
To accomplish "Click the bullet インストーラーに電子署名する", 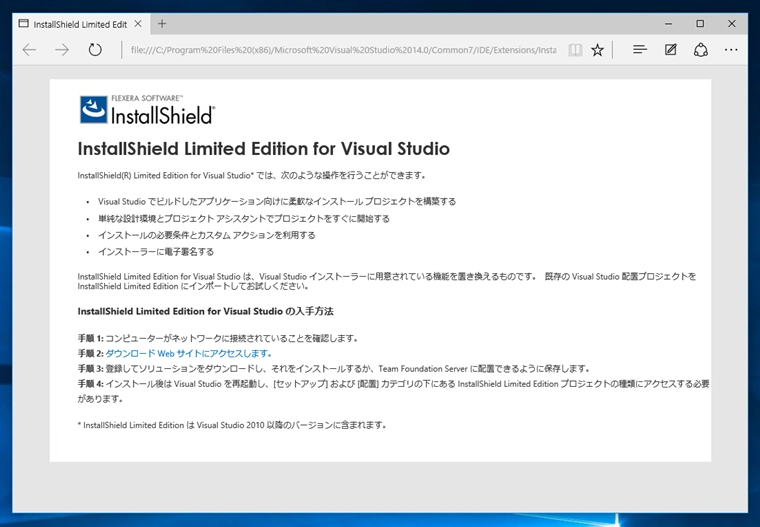I will point(156,252).
